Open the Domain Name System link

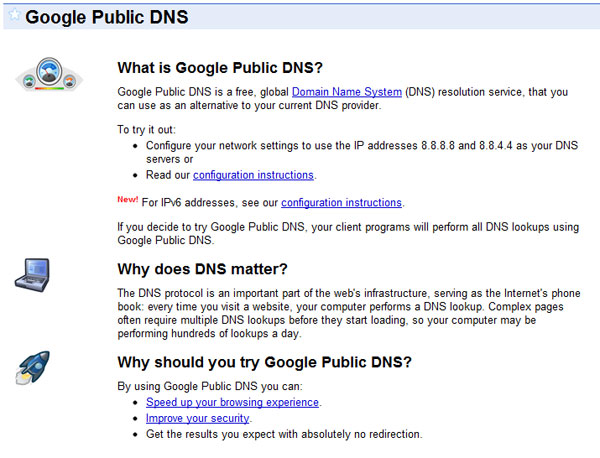[347, 92]
